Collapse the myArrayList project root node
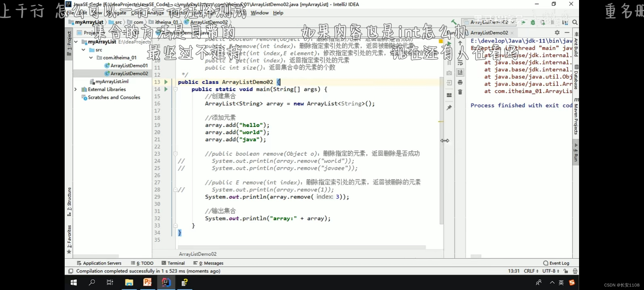Viewport: 644px width, 290px height. (x=76, y=42)
